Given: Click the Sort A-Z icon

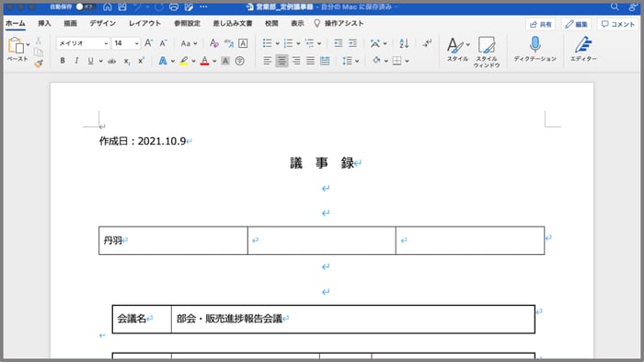Looking at the screenshot, I should pyautogui.click(x=404, y=43).
